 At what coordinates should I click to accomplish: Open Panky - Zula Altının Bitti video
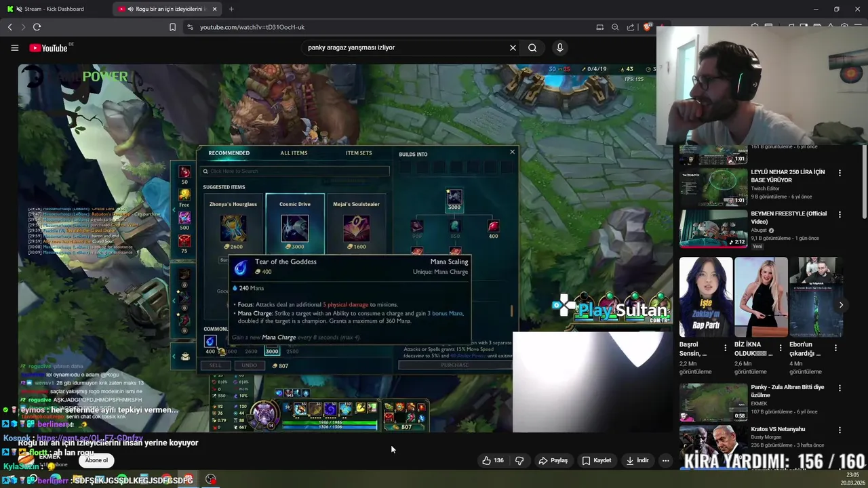[x=713, y=403]
